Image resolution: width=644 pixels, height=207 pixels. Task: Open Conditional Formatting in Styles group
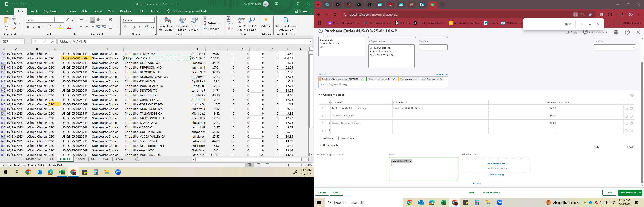coord(167,24)
